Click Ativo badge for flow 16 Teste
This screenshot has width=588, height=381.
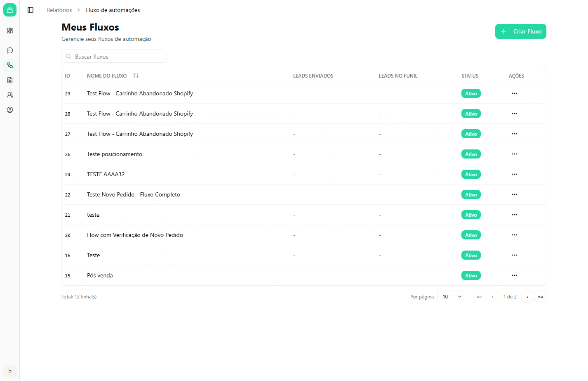point(471,256)
